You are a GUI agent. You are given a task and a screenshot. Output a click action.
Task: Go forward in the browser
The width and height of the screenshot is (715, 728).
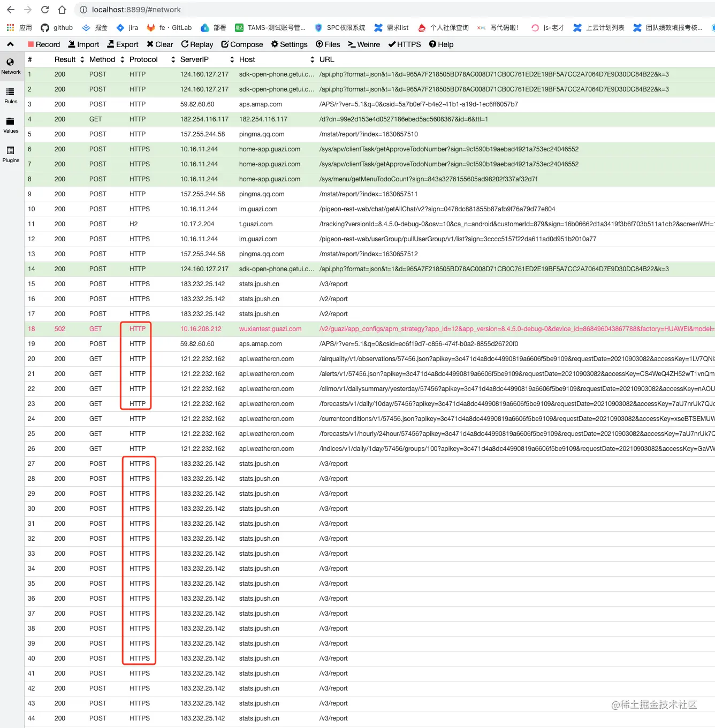28,10
